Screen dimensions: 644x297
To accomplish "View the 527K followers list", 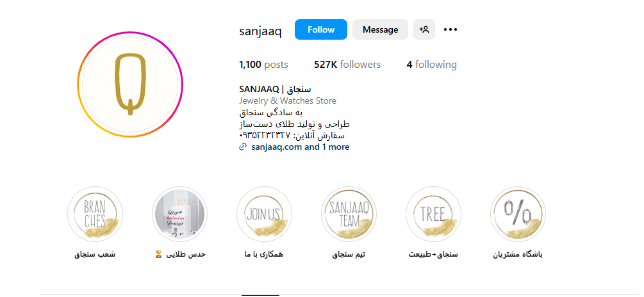I will click(x=347, y=65).
